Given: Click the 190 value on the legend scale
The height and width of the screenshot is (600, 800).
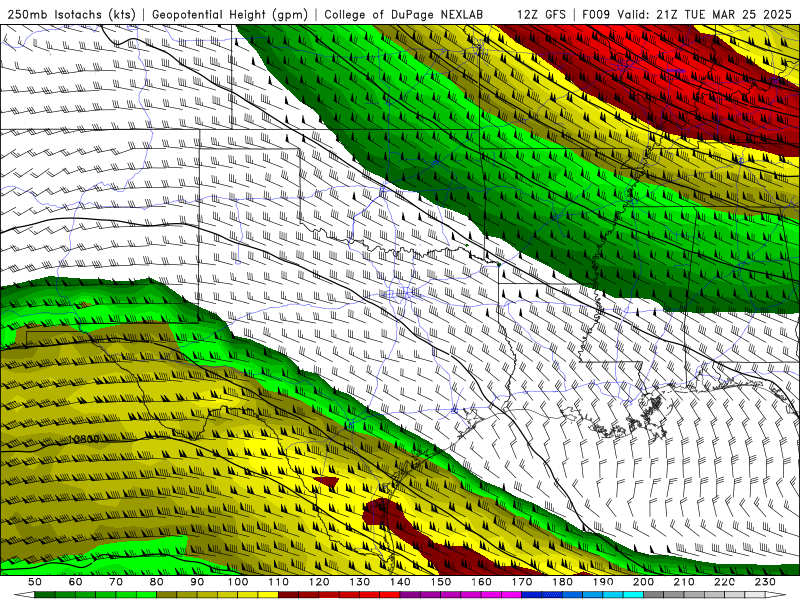Looking at the screenshot, I should 603,582.
